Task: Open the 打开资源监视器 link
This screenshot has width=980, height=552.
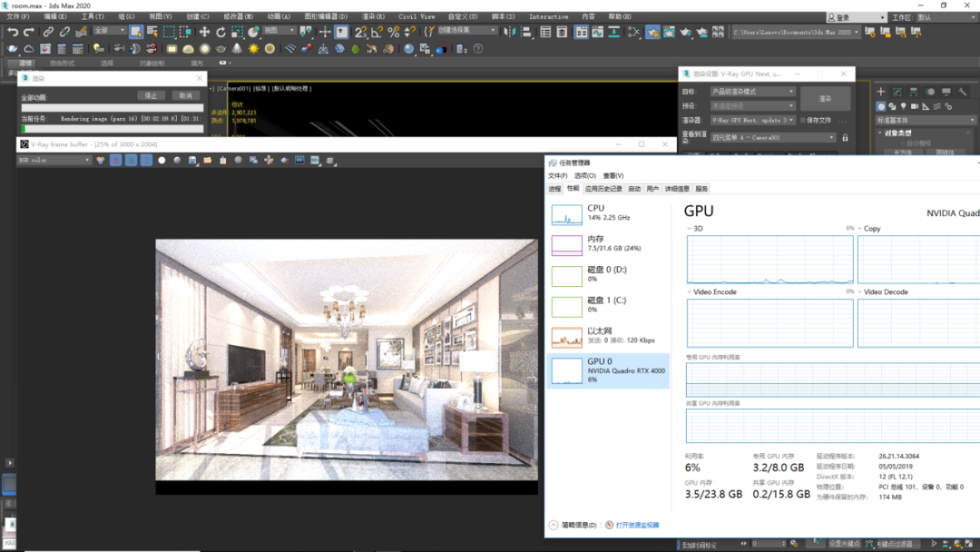Action: coord(638,525)
